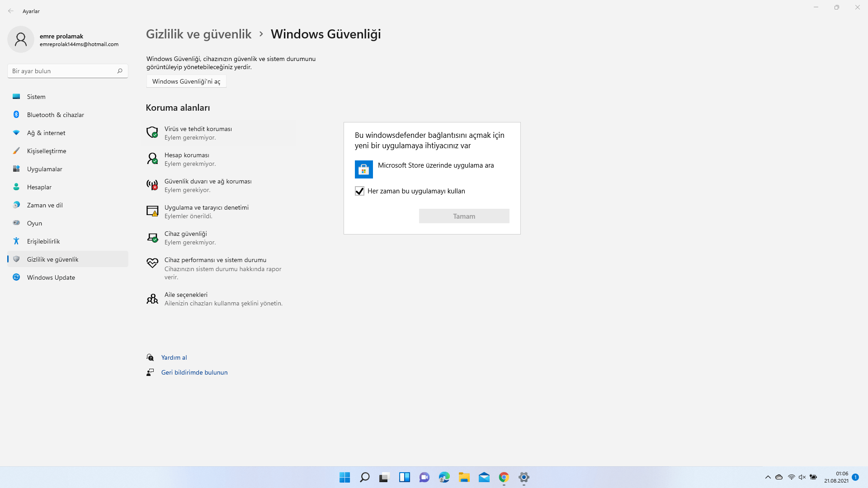Open Uygulamalar settings category
Viewport: 868px width, 488px height.
click(68, 169)
